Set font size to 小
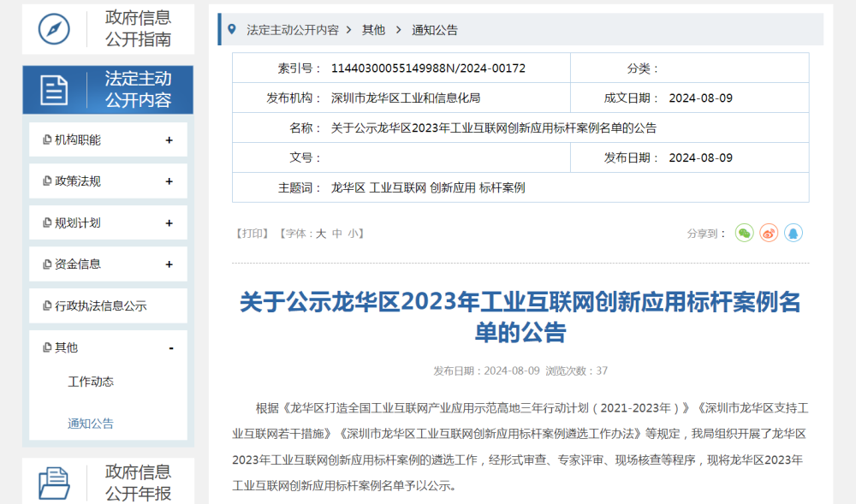Screen dimensions: 856x504 pyautogui.click(x=352, y=234)
